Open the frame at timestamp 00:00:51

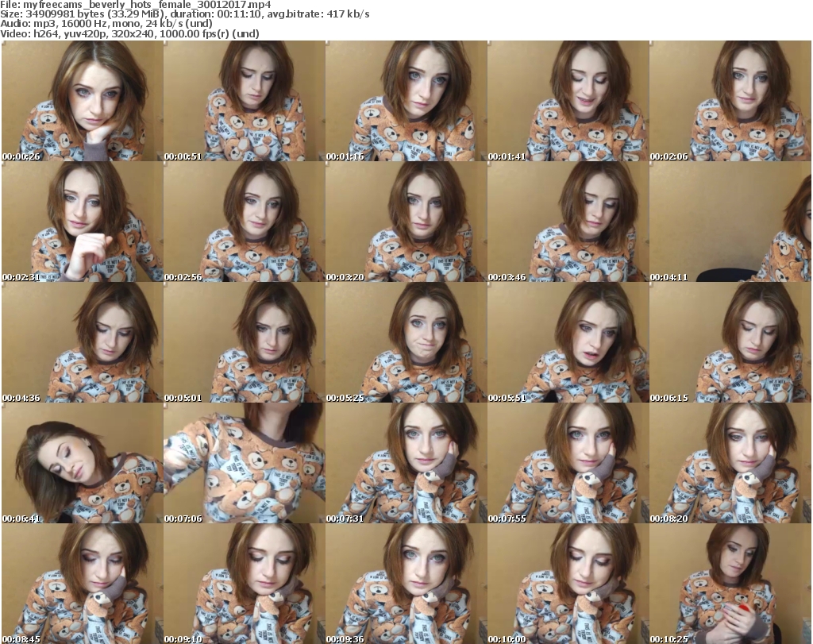pyautogui.click(x=245, y=101)
